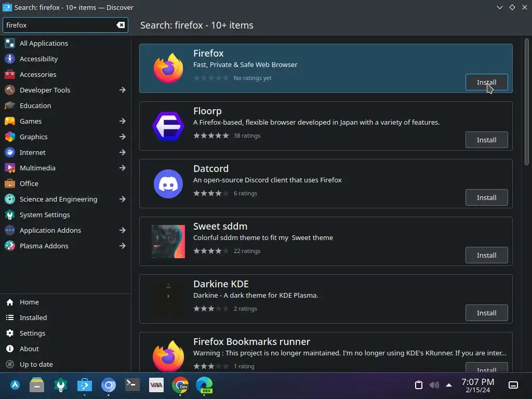Click the Floorp app logo
Screen dimensions: 532x399
point(168,126)
